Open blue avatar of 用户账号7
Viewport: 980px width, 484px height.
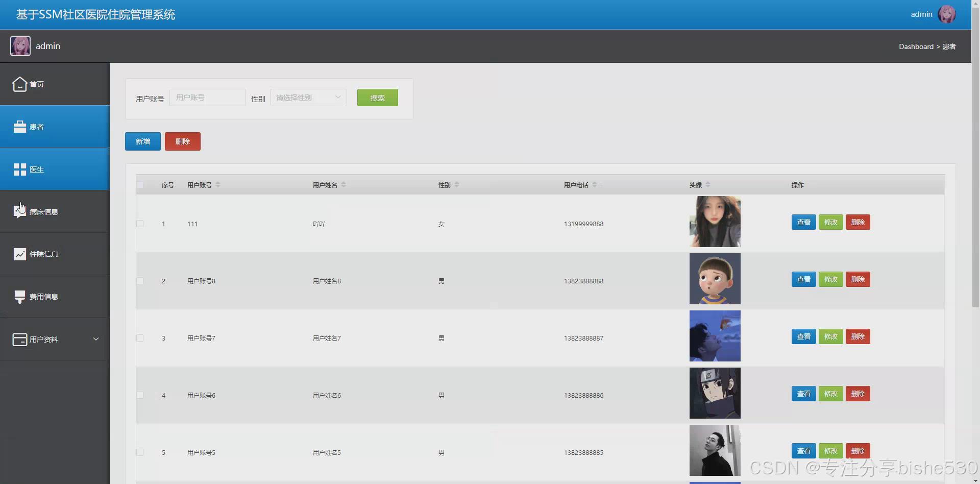pos(715,336)
